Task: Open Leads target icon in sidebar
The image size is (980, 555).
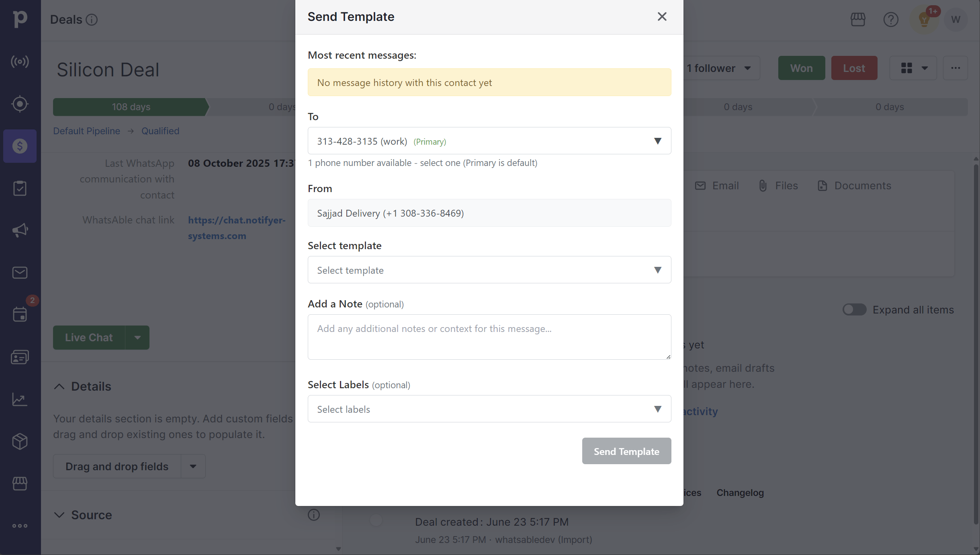Action: tap(20, 104)
